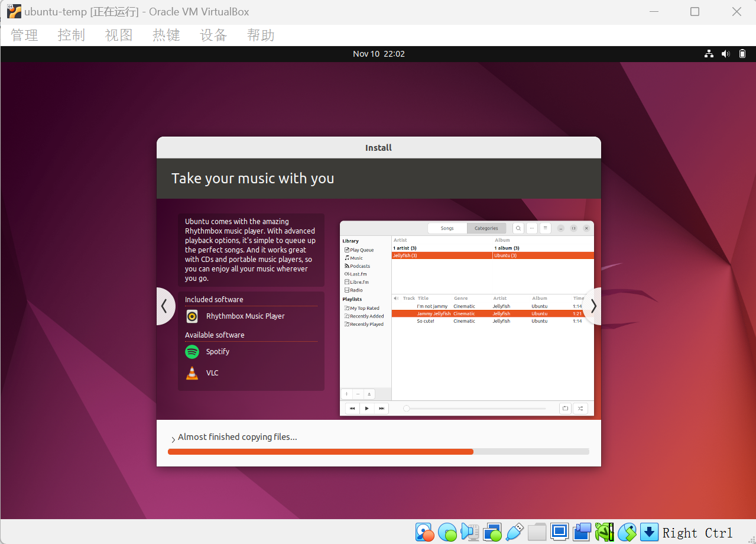The height and width of the screenshot is (544, 756).
Task: Select the 'VLC' label
Action: [x=212, y=373]
